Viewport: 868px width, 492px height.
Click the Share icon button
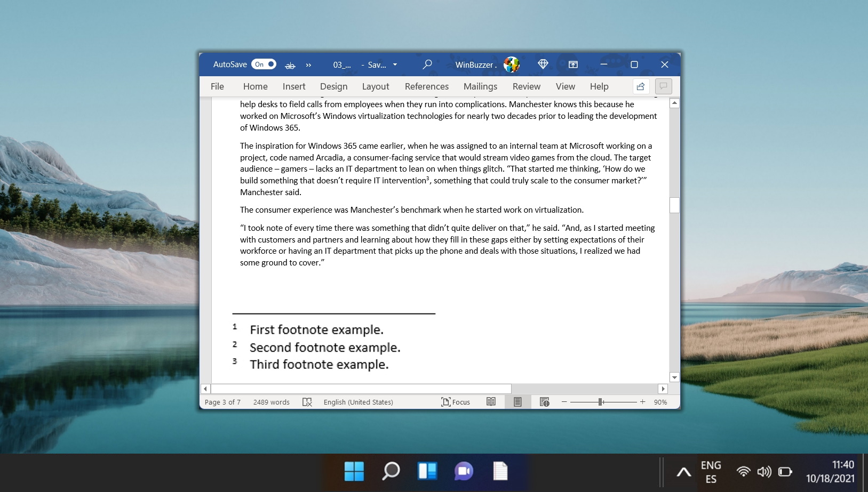pyautogui.click(x=641, y=86)
